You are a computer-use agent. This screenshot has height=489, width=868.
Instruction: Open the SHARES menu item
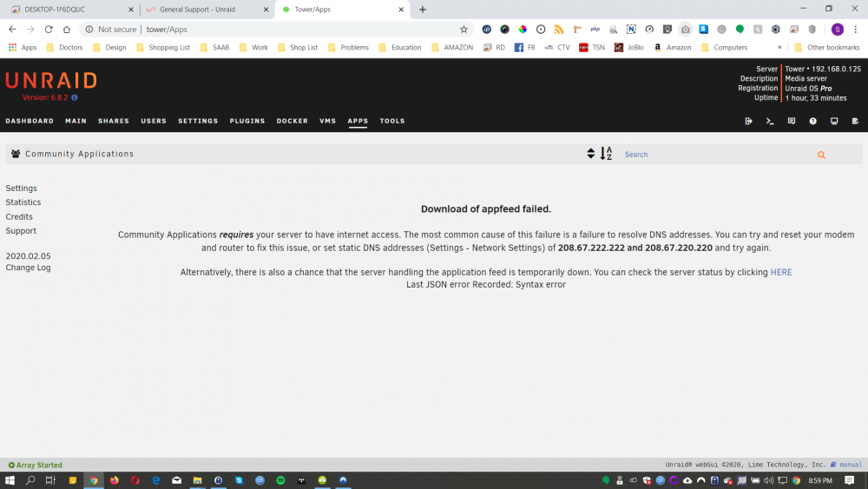[x=114, y=121]
